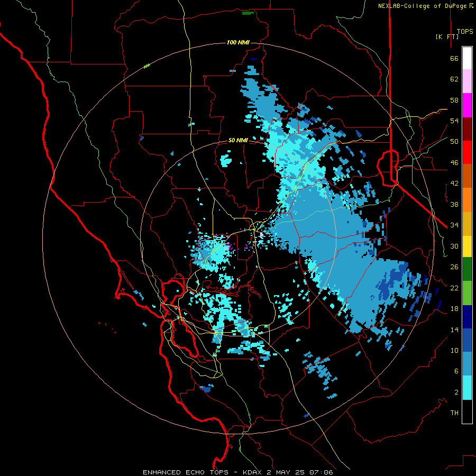Click the 66 legend value
The width and height of the screenshot is (476, 476).
(x=454, y=58)
